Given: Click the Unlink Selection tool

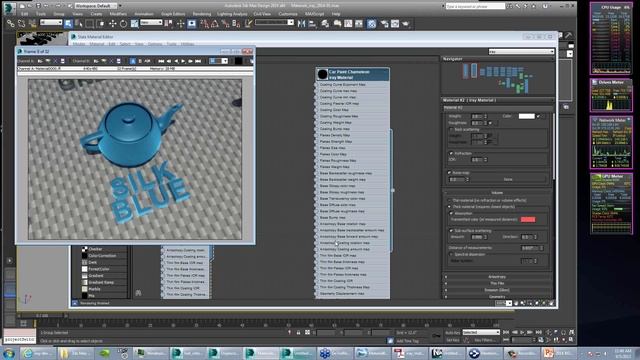Looking at the screenshot, I should coord(21,24).
